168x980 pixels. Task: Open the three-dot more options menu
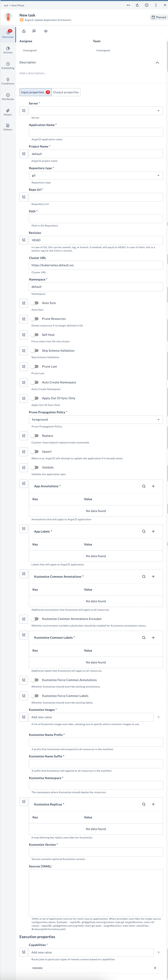tap(156, 5)
